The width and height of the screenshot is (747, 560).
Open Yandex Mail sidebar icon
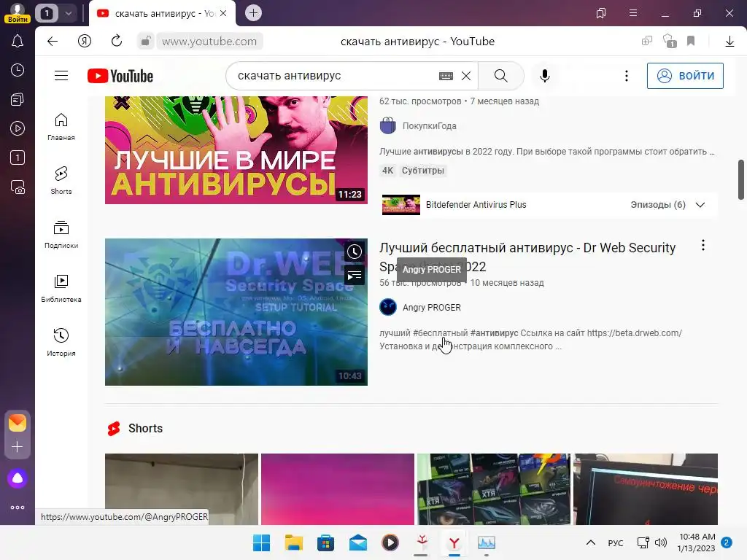18,422
